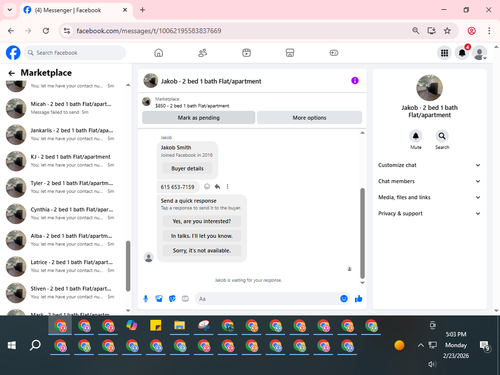Send a thumbs-up like
Viewport: 500px width, 375px height.
point(359,299)
